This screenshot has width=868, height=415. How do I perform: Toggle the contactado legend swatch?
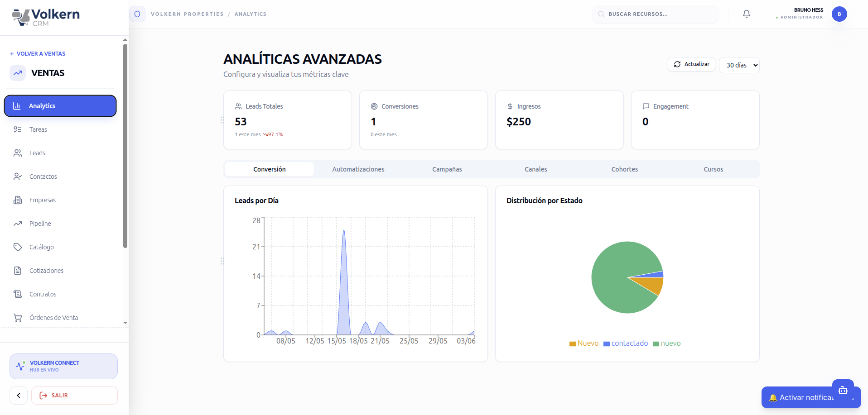tap(607, 344)
